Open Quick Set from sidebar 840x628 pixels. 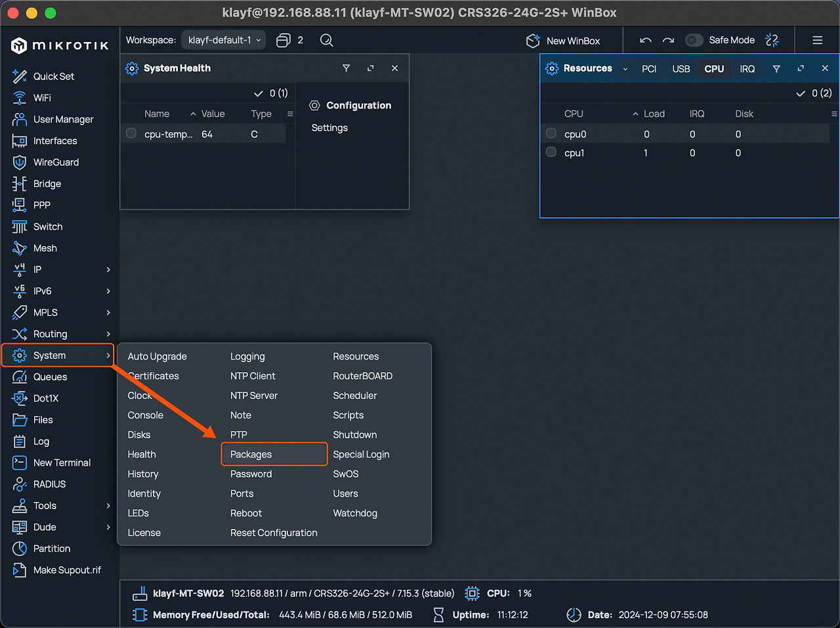54,76
